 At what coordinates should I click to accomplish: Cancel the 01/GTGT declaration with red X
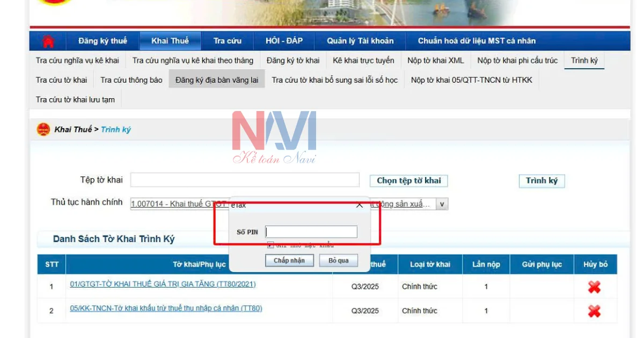pyautogui.click(x=594, y=287)
